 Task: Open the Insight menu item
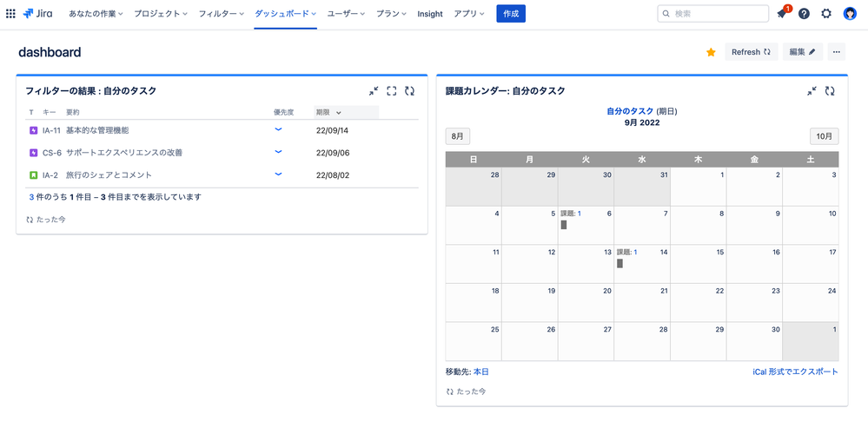(430, 14)
